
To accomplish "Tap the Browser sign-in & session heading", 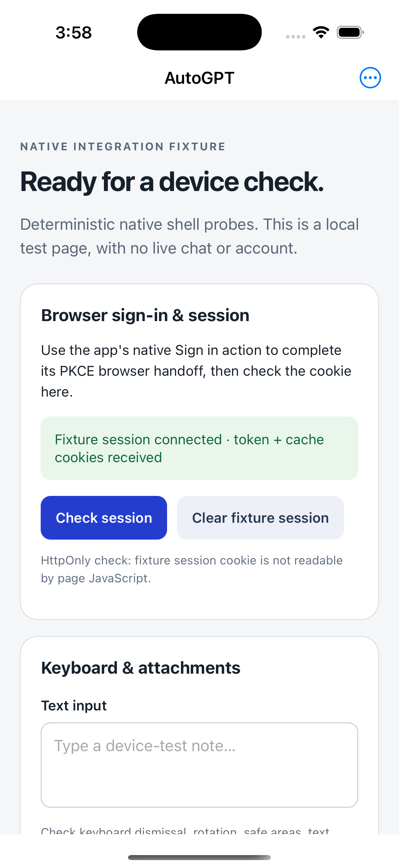I will point(145,315).
